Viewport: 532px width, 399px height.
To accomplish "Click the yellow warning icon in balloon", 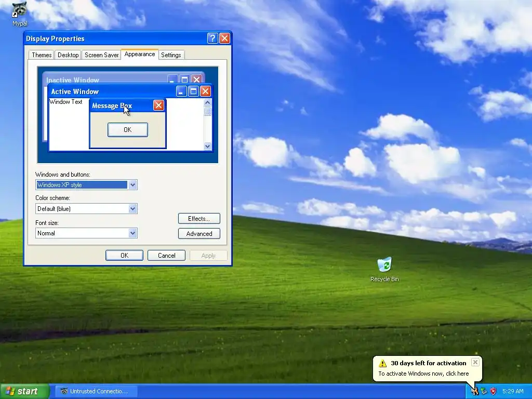I will coord(383,363).
